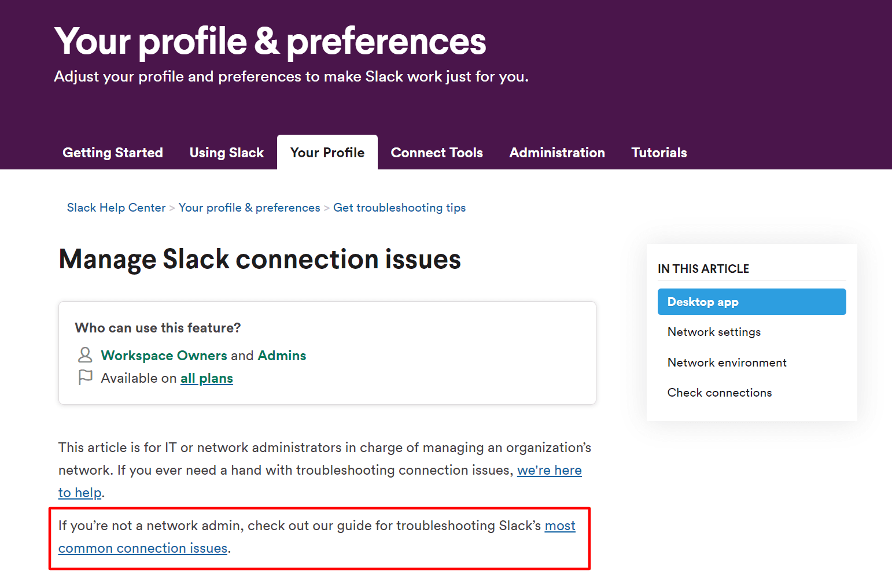Screen dimensions: 892x588
Task: Open the Admins link
Action: 282,356
